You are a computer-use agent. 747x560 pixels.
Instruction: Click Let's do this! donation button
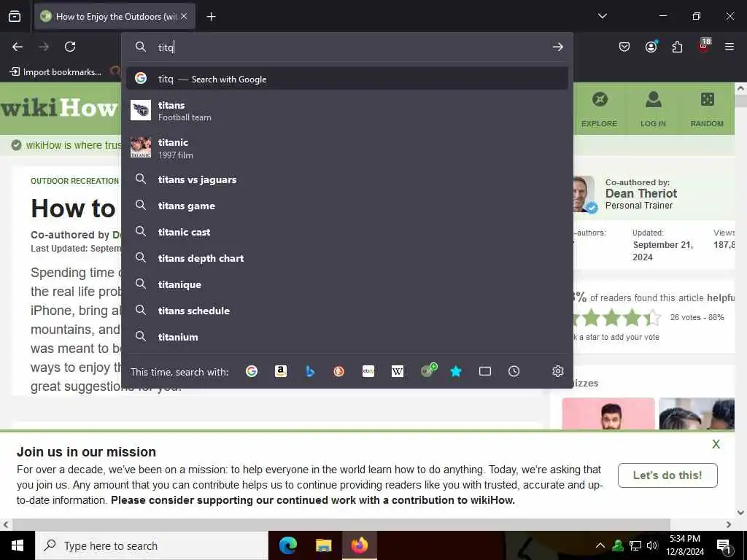(x=667, y=475)
